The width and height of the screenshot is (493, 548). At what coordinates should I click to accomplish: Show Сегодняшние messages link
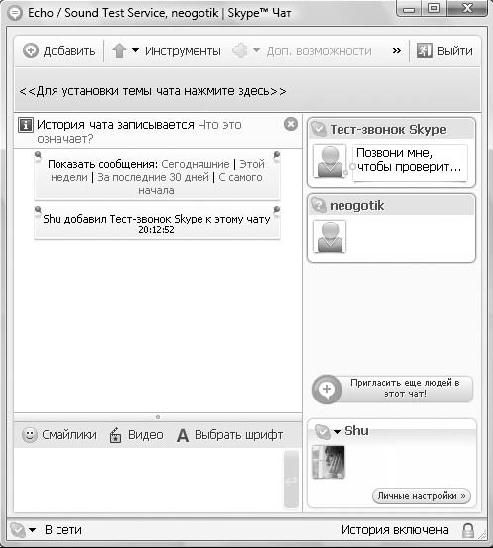(x=195, y=164)
